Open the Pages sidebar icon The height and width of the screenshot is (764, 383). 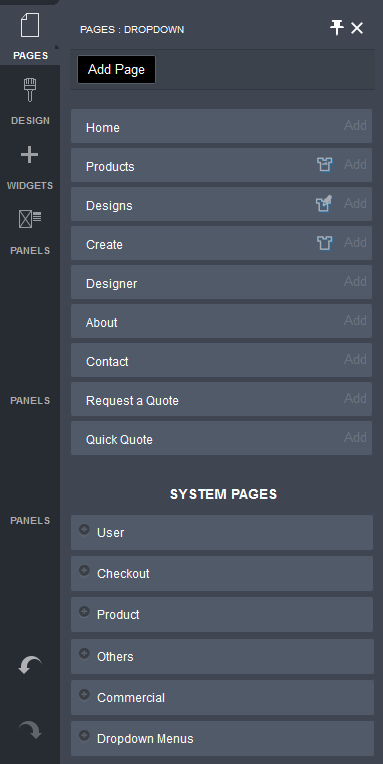[30, 25]
